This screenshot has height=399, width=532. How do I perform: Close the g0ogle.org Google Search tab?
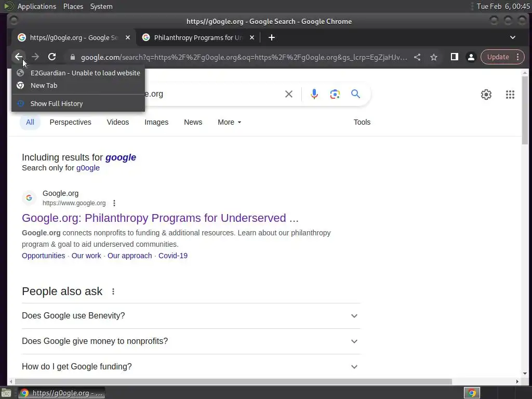point(128,37)
